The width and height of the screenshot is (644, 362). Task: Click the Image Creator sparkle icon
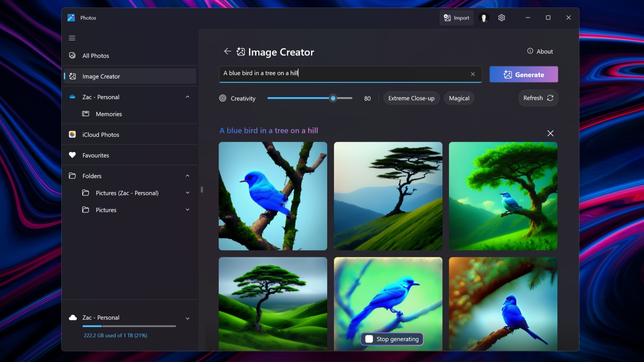pos(241,52)
